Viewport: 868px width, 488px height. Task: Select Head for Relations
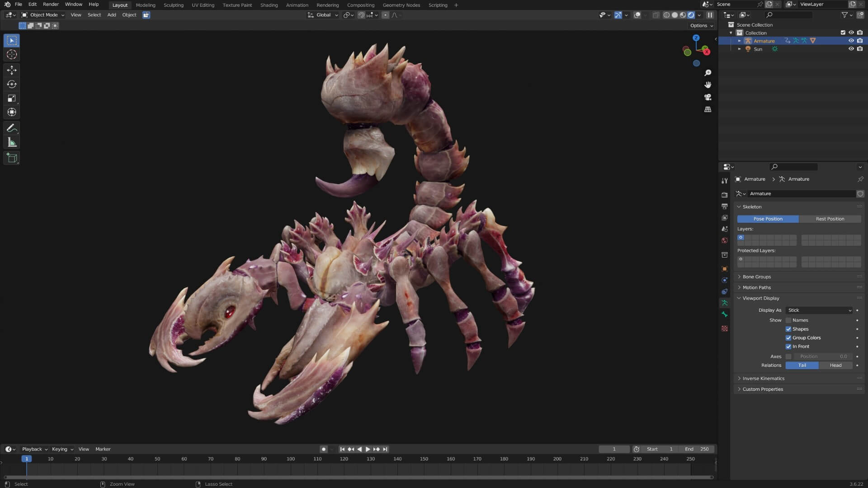coord(835,366)
